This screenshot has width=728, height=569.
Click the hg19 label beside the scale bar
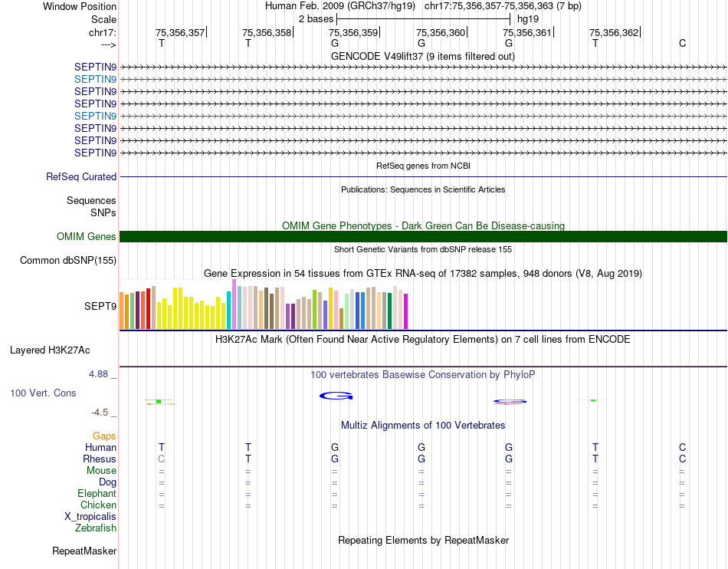pos(528,19)
